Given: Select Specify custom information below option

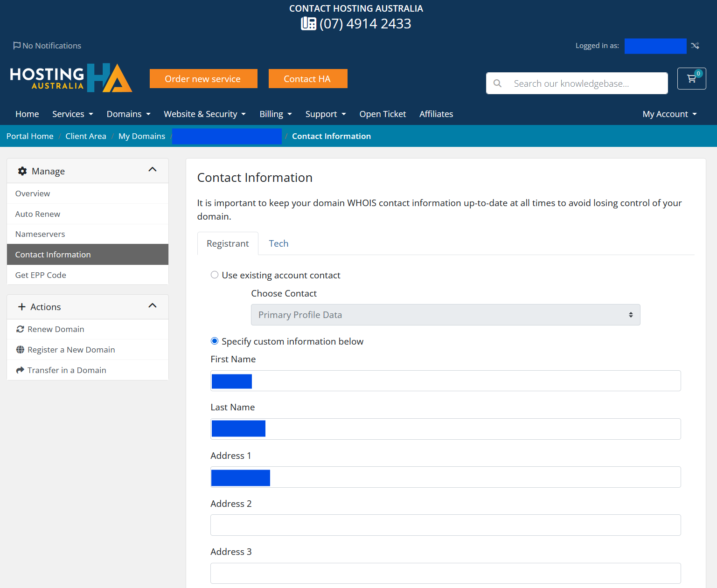Looking at the screenshot, I should tap(215, 341).
